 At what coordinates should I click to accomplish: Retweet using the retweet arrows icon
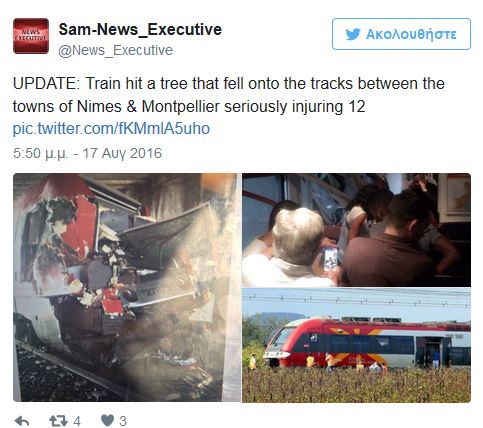pyautogui.click(x=59, y=421)
